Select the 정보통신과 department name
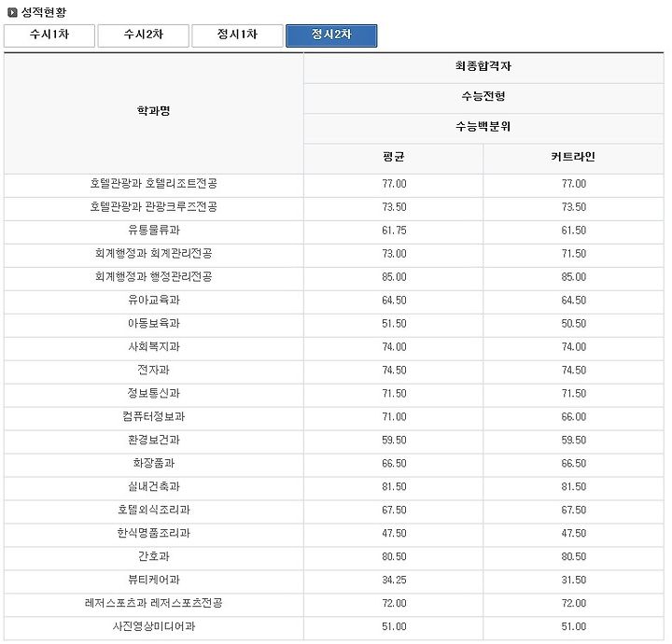Screen dimensions: 672x644 [153, 393]
